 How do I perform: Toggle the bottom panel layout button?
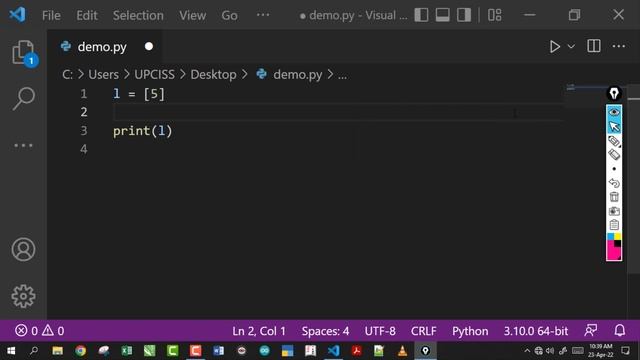click(x=442, y=15)
